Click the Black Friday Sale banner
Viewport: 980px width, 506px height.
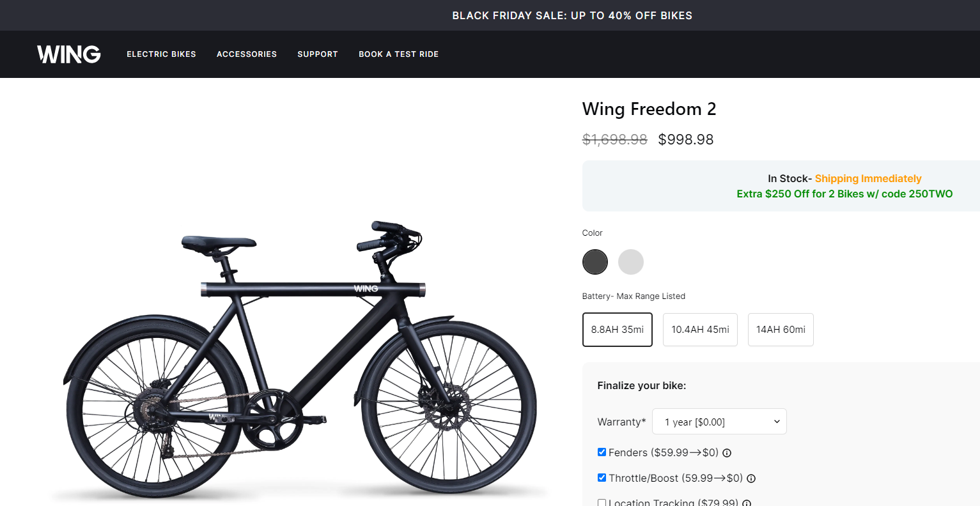coord(572,15)
